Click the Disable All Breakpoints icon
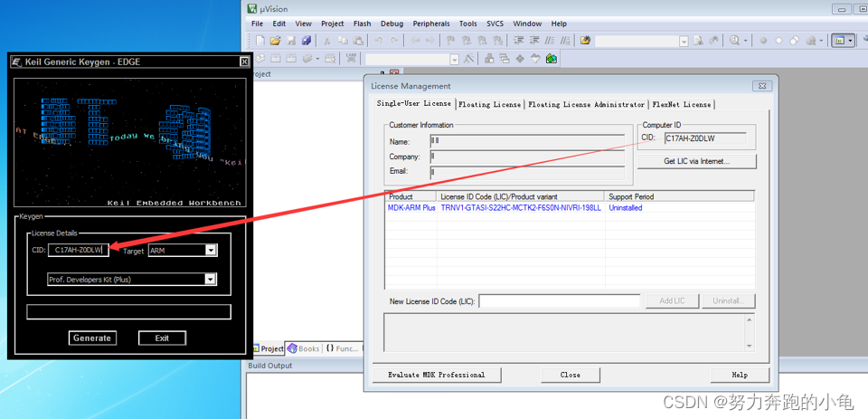Screen dimensions: 868x419 (795, 41)
